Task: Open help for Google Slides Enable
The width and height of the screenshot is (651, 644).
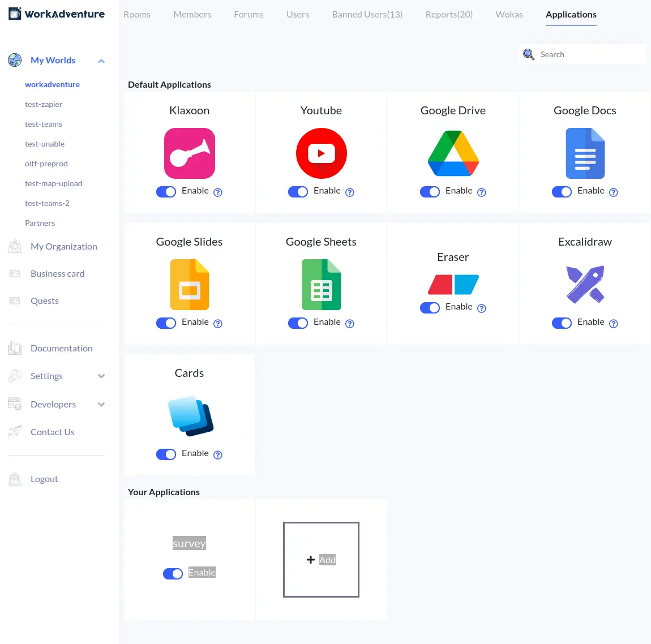Action: click(x=217, y=324)
